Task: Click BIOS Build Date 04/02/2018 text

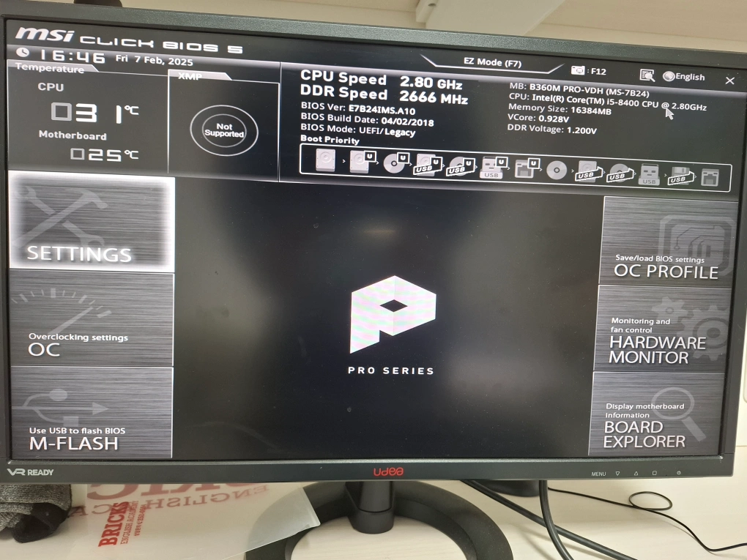Action: click(x=368, y=119)
